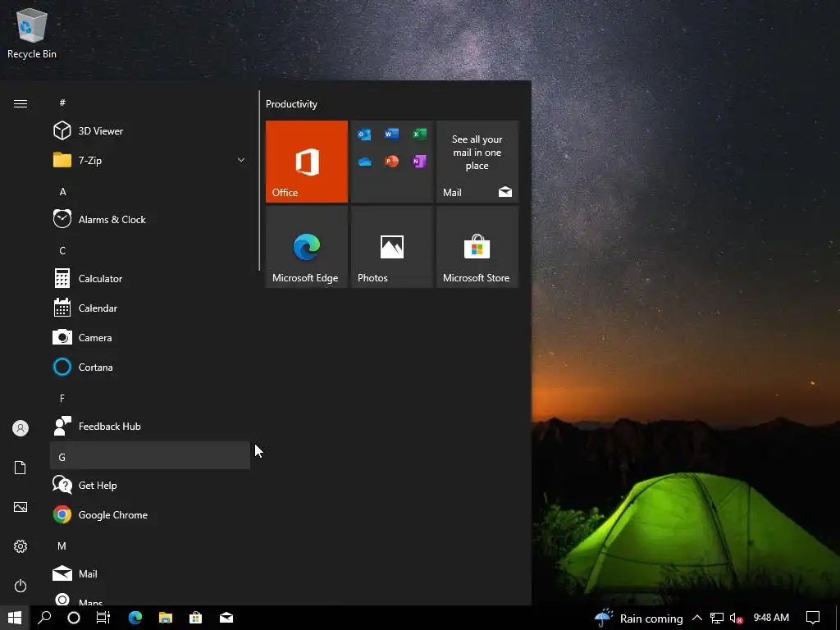This screenshot has width=840, height=630.
Task: Open the Calendar app
Action: [150, 308]
